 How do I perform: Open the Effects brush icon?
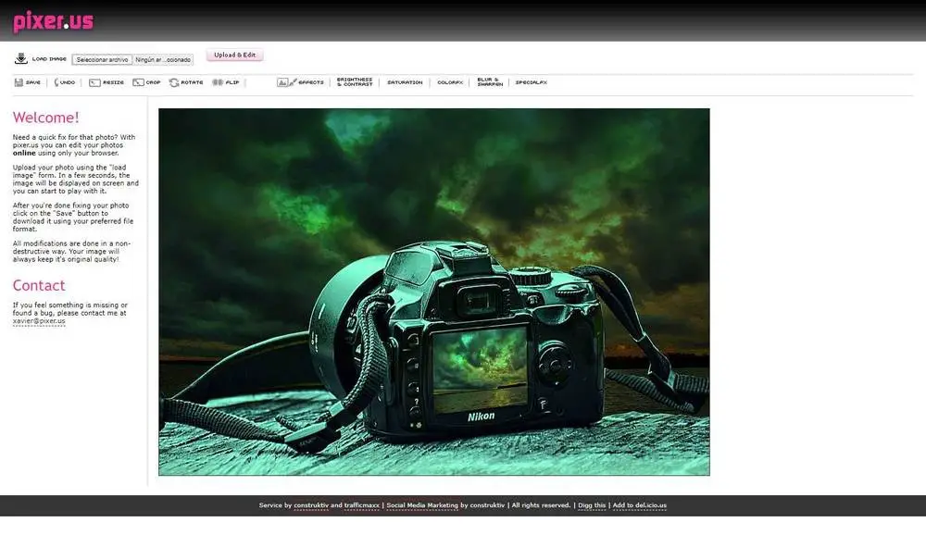point(287,82)
